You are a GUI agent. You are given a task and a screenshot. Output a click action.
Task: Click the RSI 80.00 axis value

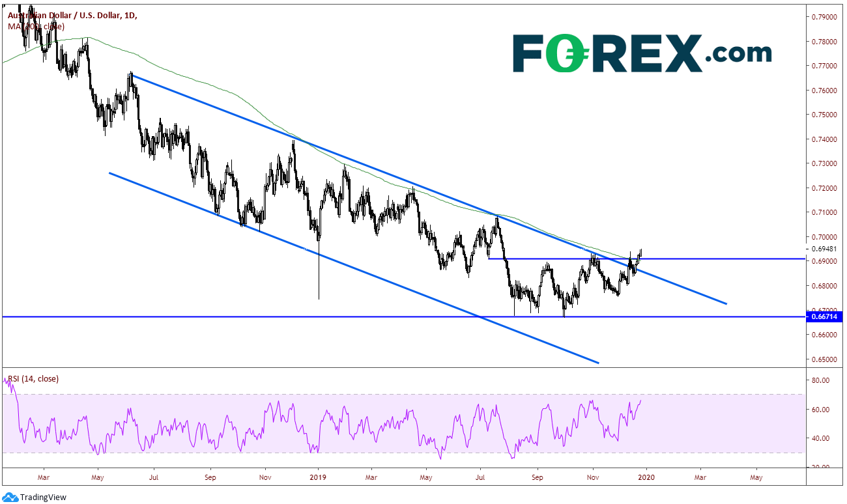(x=821, y=380)
